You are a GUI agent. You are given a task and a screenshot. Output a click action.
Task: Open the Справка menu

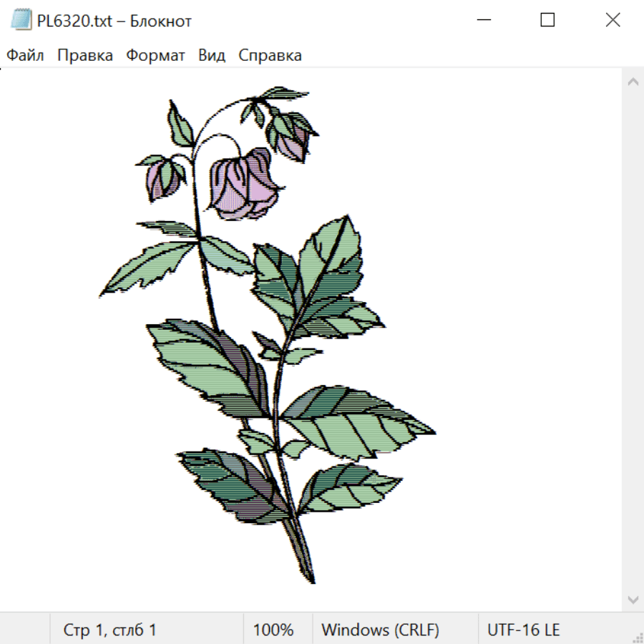(270, 55)
